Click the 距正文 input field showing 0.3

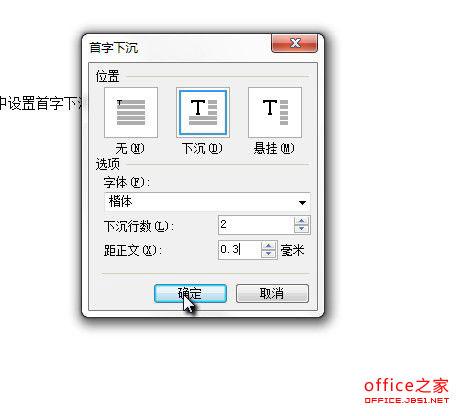tap(240, 250)
